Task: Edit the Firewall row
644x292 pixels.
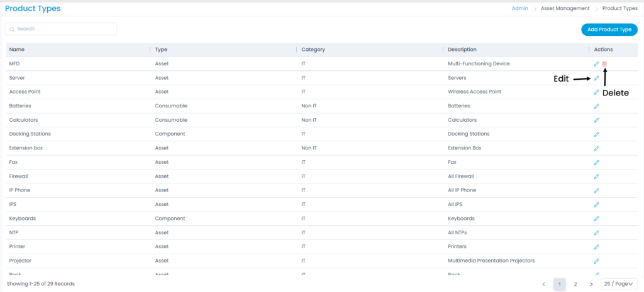Action: 596,176
